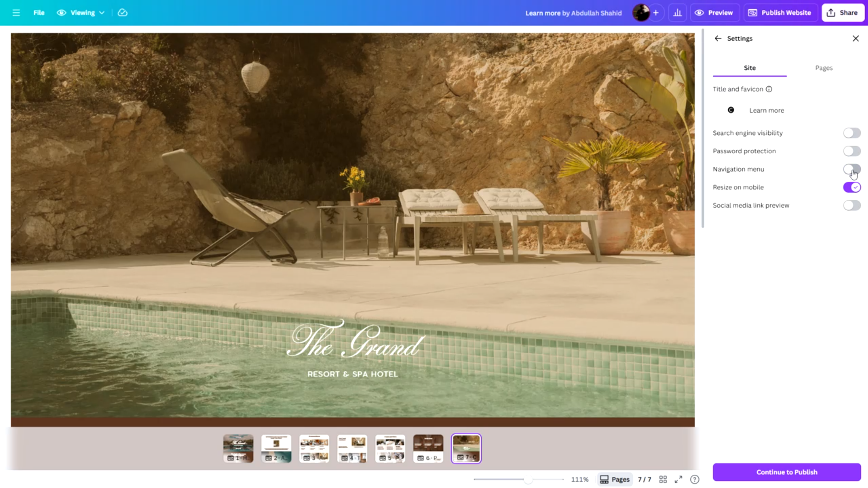Click the plus icon to add collaborators

655,13
